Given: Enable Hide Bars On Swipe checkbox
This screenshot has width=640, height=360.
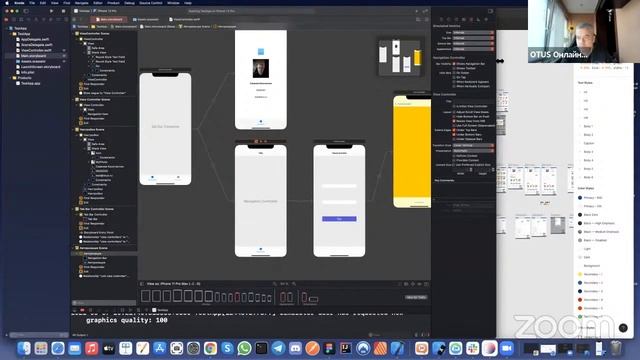Looking at the screenshot, I should 454,73.
